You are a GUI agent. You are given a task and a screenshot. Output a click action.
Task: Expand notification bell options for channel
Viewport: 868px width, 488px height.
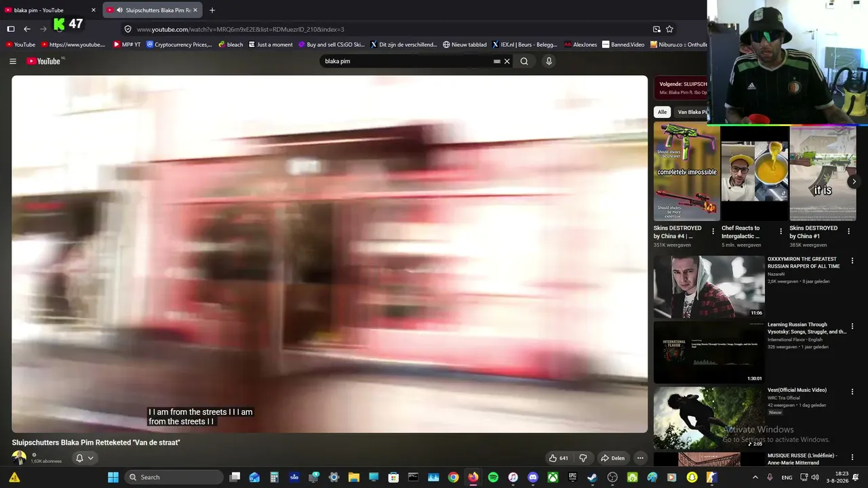pyautogui.click(x=85, y=458)
